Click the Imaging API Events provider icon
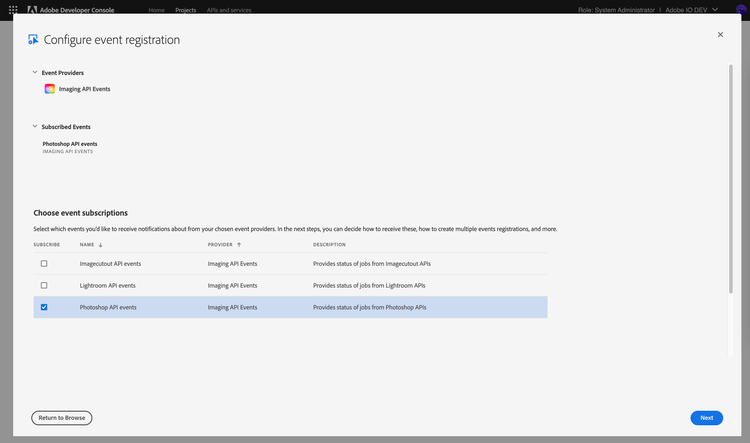The image size is (750, 443). click(50, 89)
